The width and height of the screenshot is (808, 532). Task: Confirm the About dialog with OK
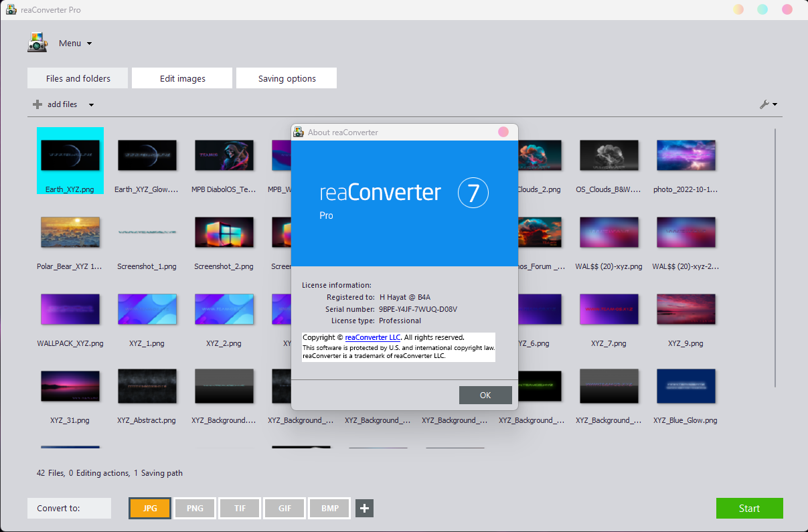[485, 395]
